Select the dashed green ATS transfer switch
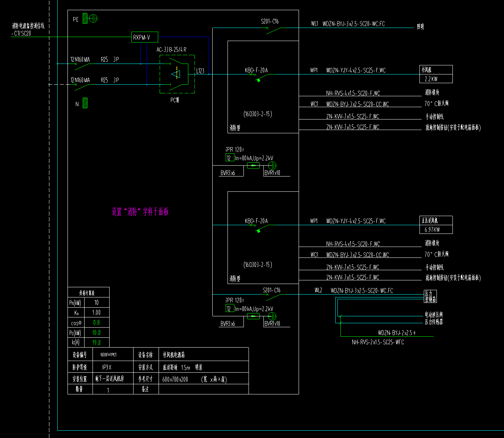Image resolution: width=504 pixels, height=438 pixels. 177,74
